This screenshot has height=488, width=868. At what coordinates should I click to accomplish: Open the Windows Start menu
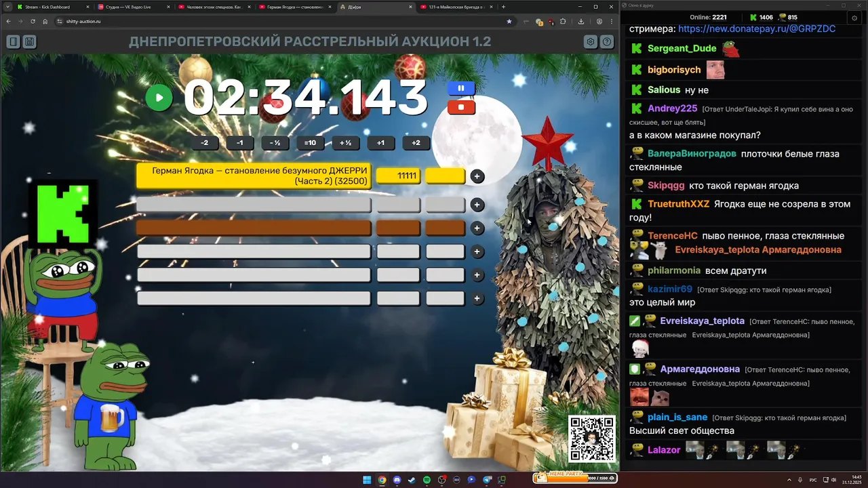pyautogui.click(x=367, y=480)
